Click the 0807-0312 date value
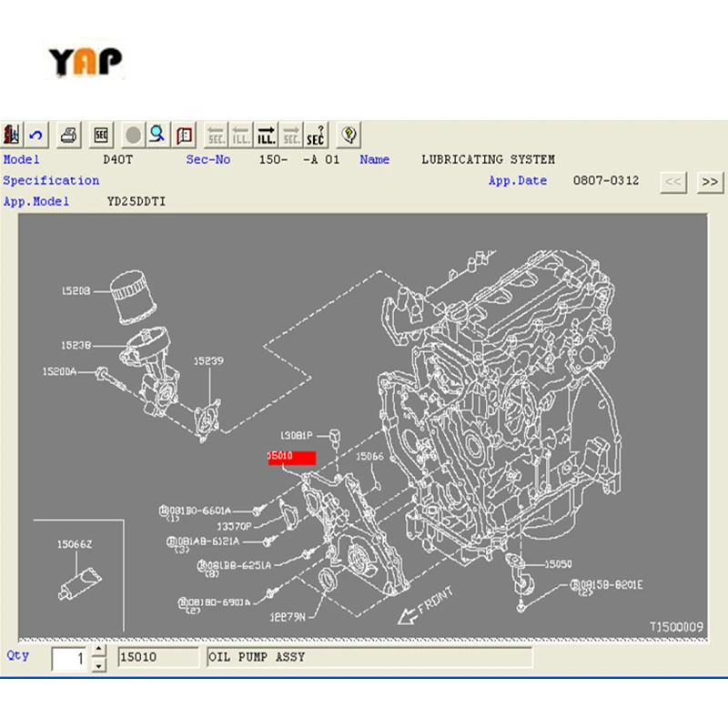Image resolution: width=728 pixels, height=728 pixels. coord(606,180)
